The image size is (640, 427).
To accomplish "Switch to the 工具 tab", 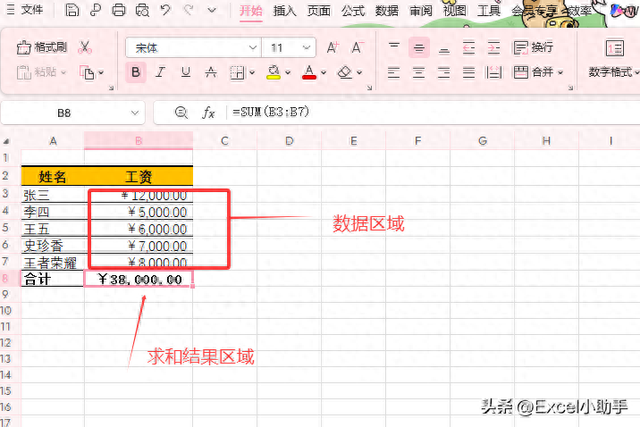I will [489, 11].
